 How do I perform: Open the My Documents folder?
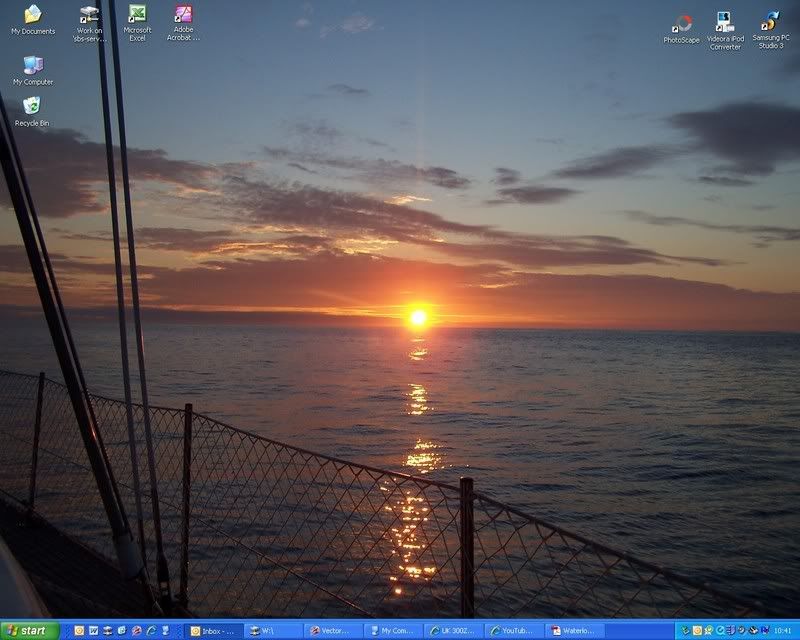33,18
